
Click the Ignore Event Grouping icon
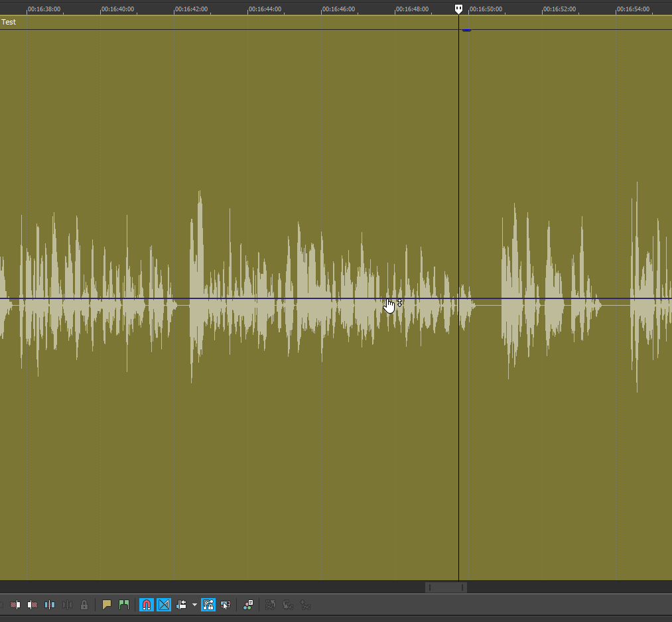226,605
